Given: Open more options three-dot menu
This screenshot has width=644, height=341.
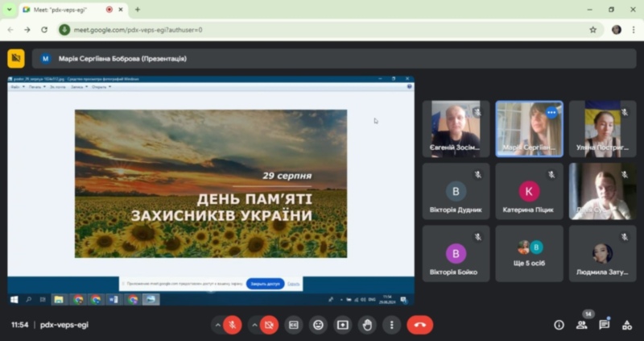Looking at the screenshot, I should click(x=392, y=325).
